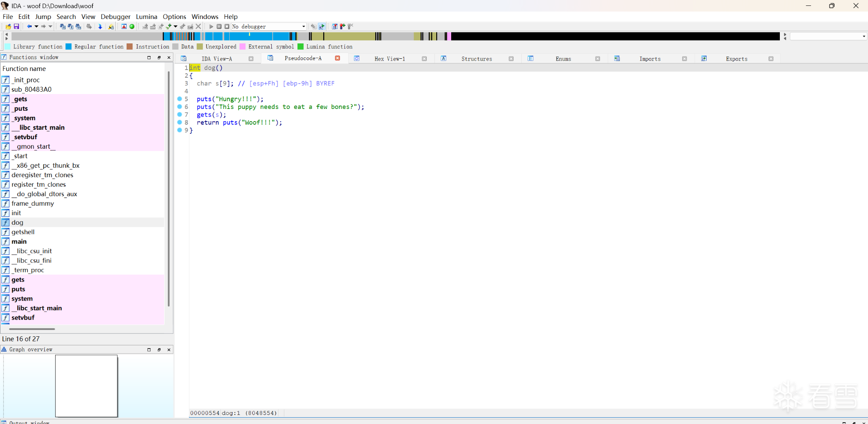
Task: Select sub_80483A0 in Functions window
Action: tap(83, 90)
